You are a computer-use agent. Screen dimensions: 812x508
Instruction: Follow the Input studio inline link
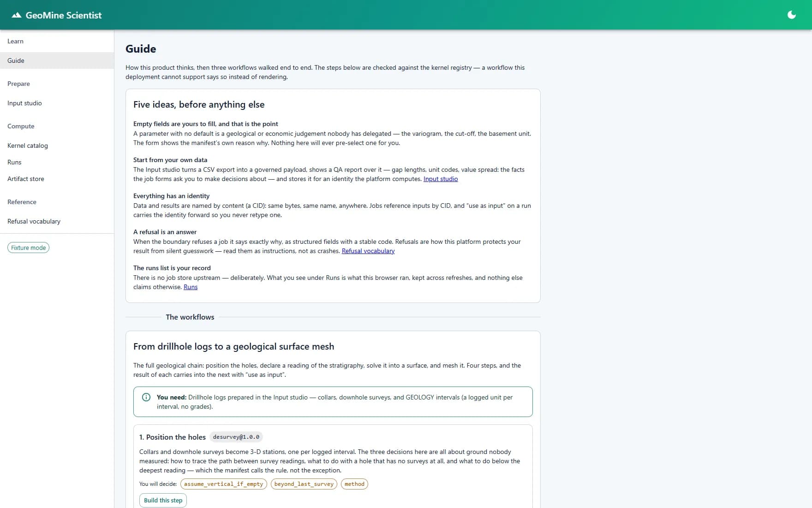pos(441,179)
